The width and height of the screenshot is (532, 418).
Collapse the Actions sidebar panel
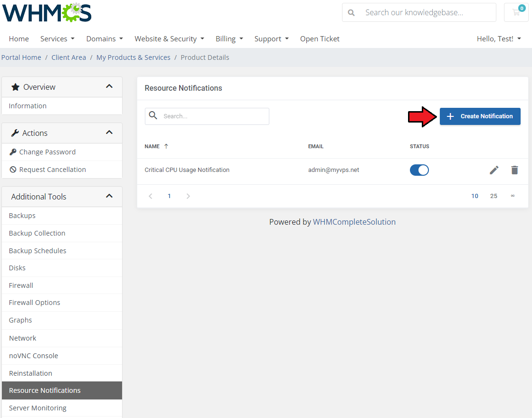click(x=109, y=133)
